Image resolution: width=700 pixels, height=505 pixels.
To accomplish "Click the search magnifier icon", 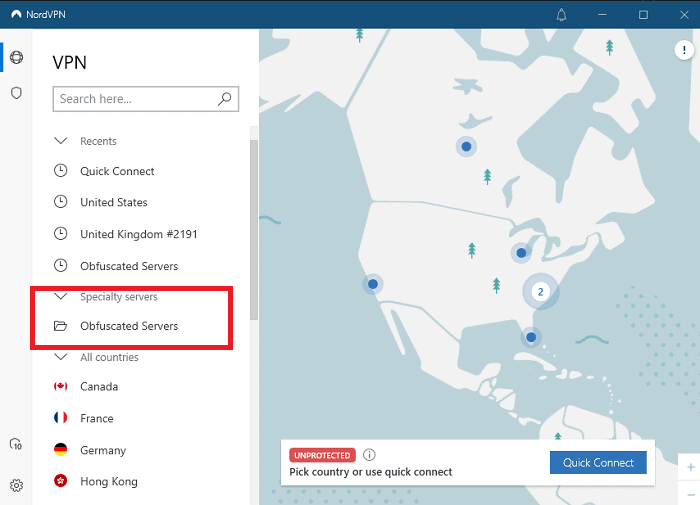I will [225, 99].
